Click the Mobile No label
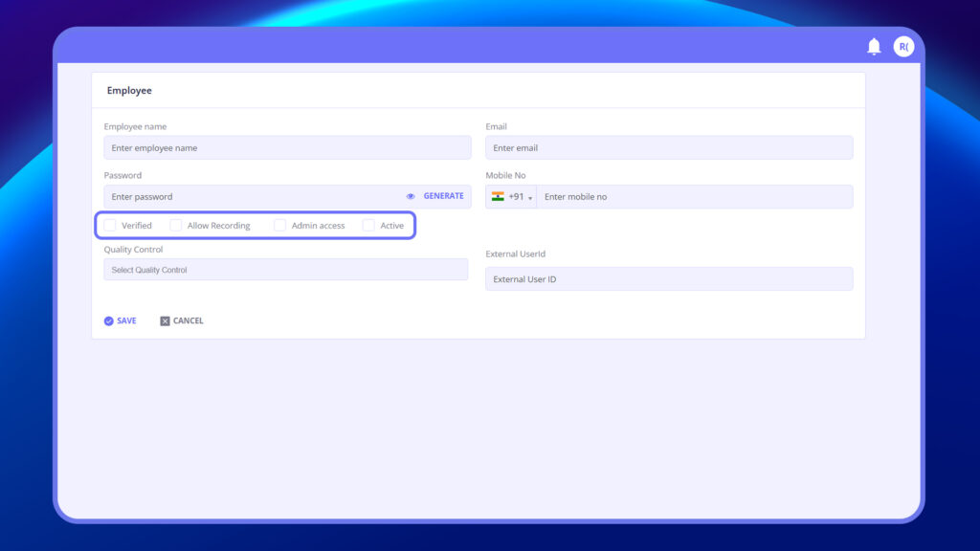Image resolution: width=980 pixels, height=551 pixels. (505, 176)
